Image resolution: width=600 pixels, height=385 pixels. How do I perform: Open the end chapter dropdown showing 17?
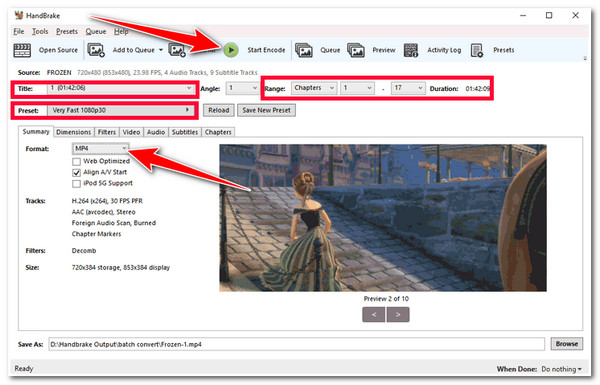408,88
